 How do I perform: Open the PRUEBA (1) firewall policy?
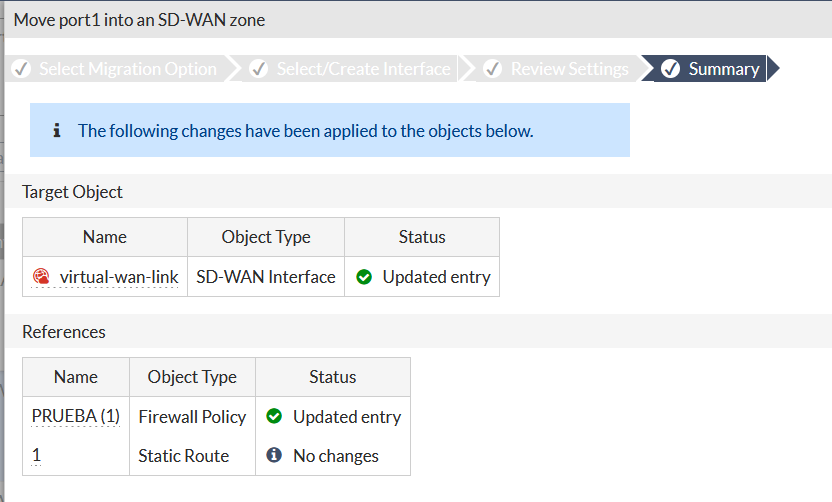point(75,417)
